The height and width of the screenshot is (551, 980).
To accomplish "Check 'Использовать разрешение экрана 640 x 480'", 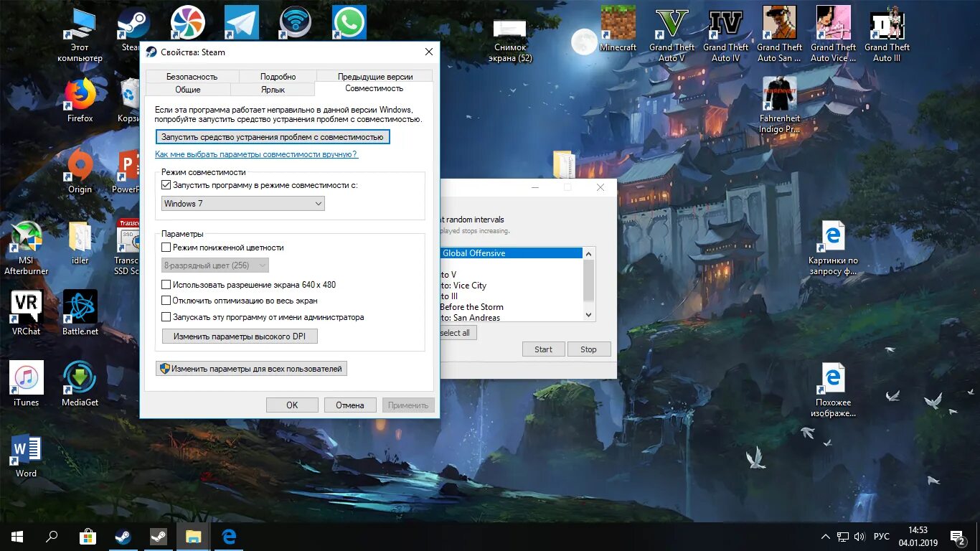I will coord(166,285).
